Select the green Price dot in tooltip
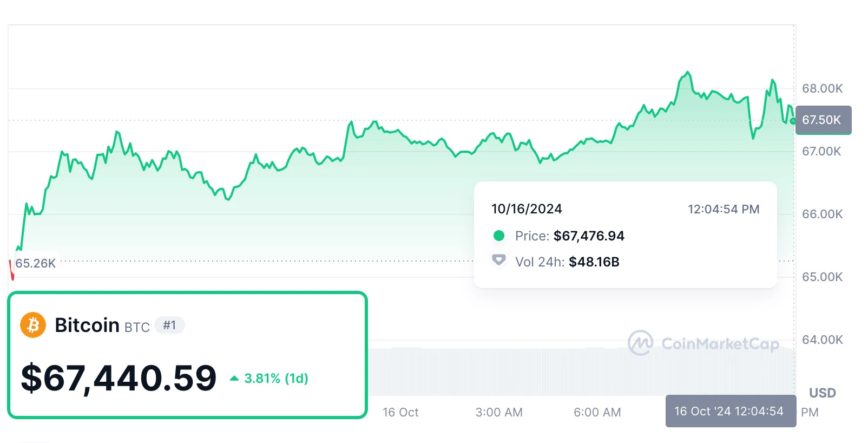The height and width of the screenshot is (443, 868). (498, 236)
